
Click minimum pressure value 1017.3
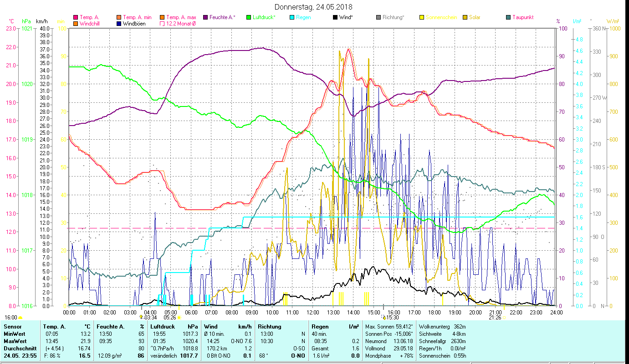click(x=191, y=334)
